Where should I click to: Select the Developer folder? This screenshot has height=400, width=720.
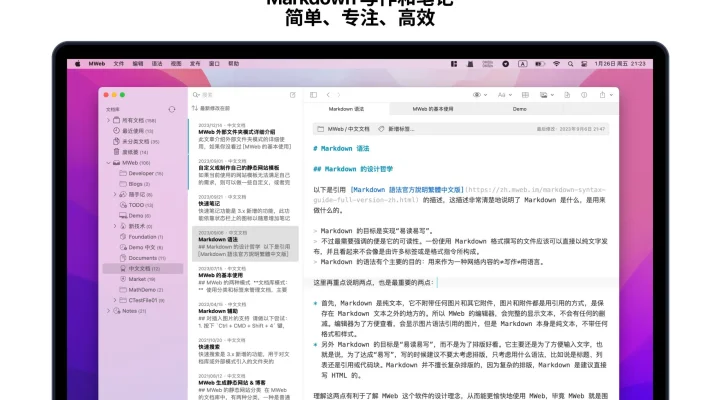point(141,173)
